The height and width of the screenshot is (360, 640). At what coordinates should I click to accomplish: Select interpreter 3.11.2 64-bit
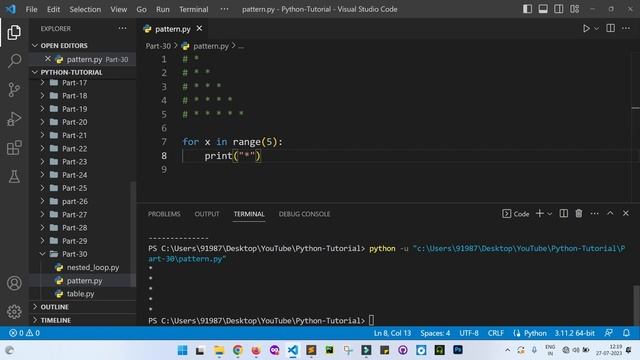click(x=574, y=333)
